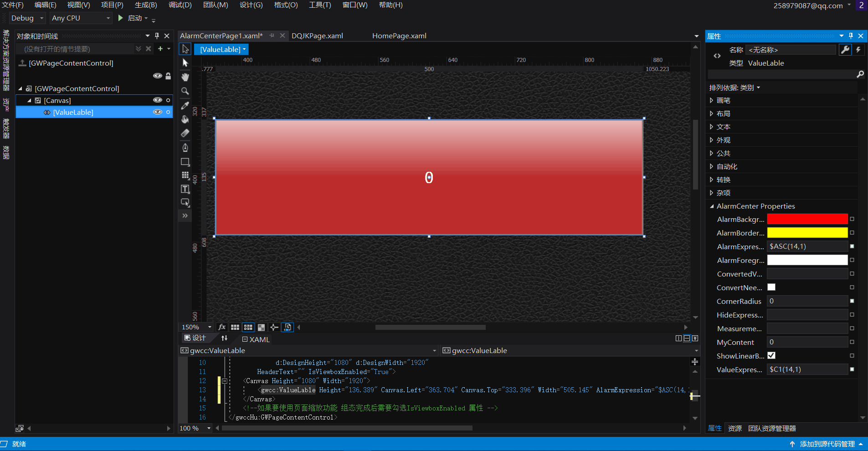The width and height of the screenshot is (868, 451).
Task: Expand the 布局 property category
Action: (x=712, y=113)
